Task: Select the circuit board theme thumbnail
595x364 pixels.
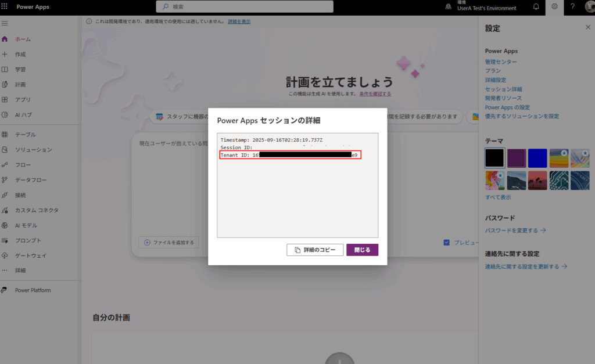Action: pyautogui.click(x=559, y=181)
